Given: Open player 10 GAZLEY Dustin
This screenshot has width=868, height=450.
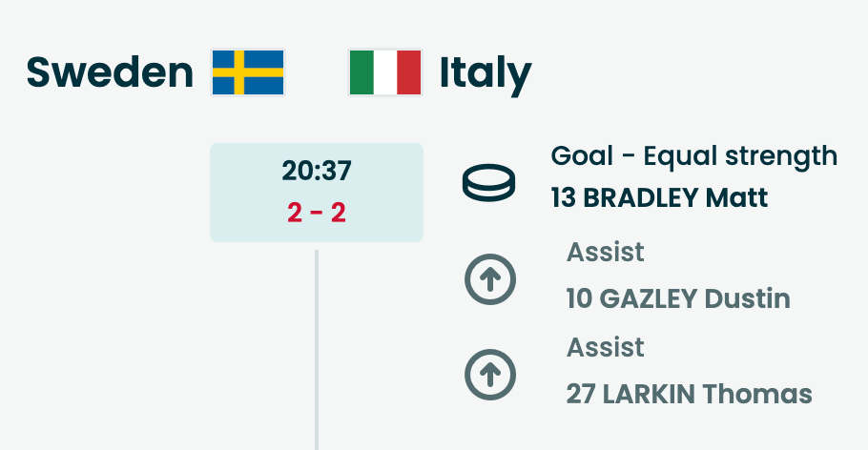Looking at the screenshot, I should [x=678, y=298].
